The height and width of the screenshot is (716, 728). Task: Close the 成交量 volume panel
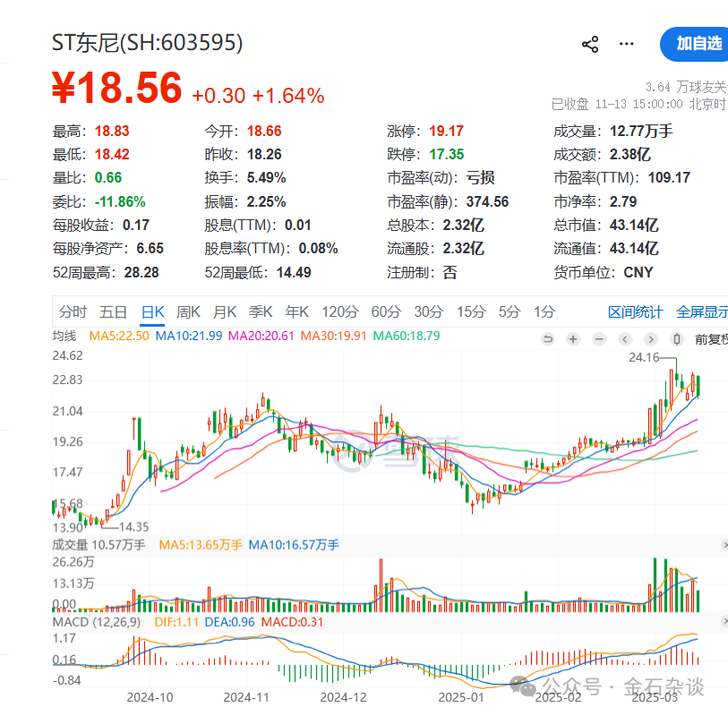tap(724, 544)
